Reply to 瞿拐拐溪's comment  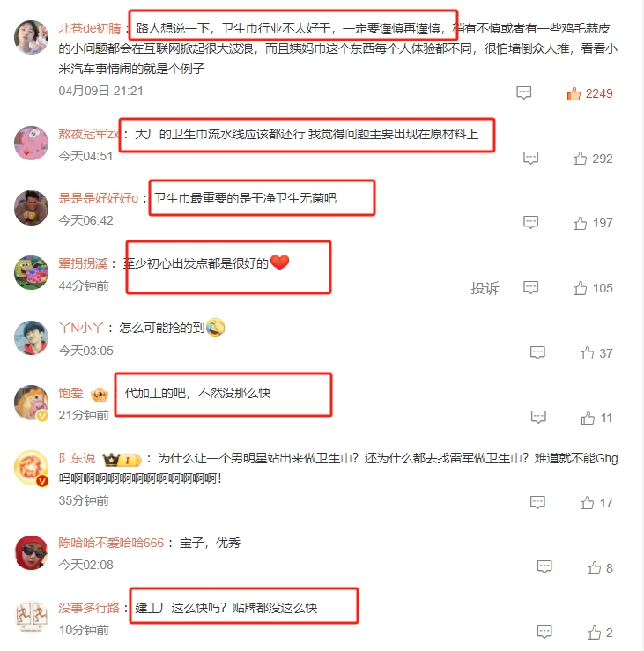[530, 287]
